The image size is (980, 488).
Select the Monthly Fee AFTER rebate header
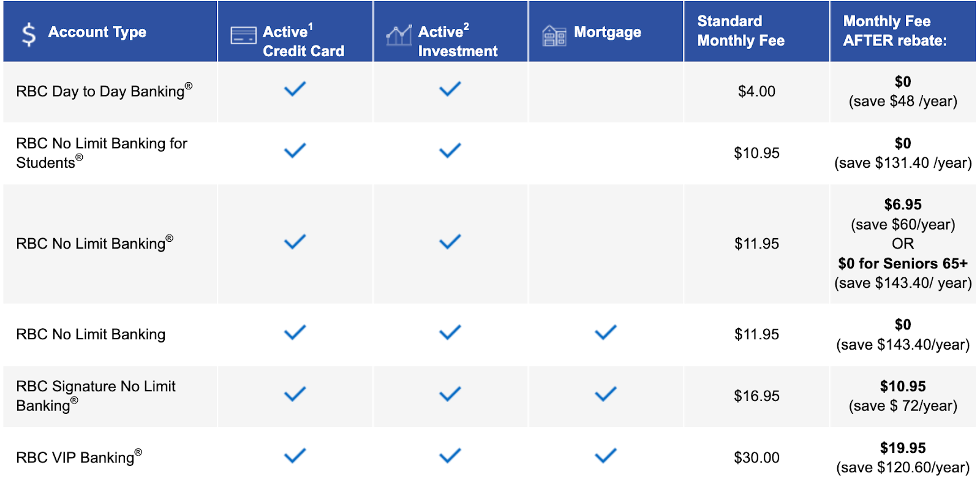tap(894, 31)
